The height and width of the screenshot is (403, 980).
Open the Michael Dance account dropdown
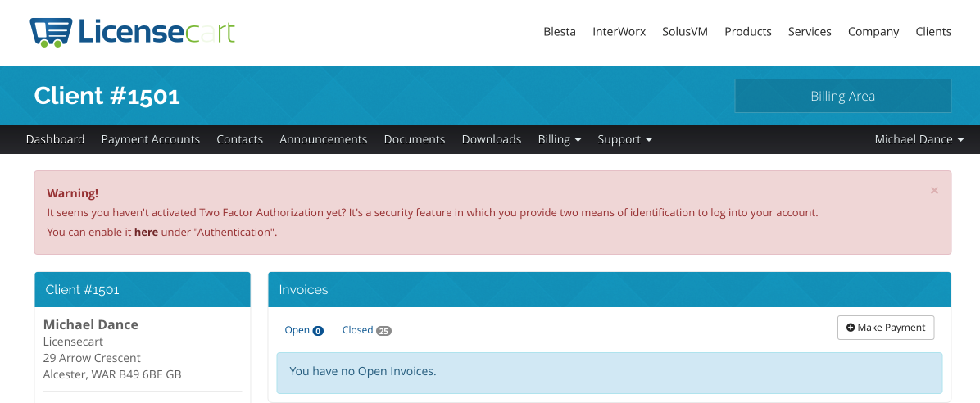tap(919, 139)
